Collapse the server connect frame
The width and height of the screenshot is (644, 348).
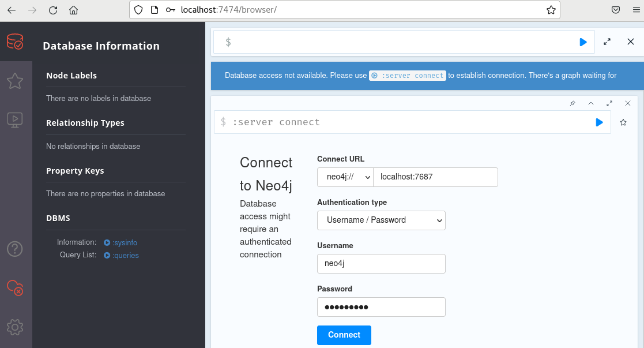[x=590, y=103]
